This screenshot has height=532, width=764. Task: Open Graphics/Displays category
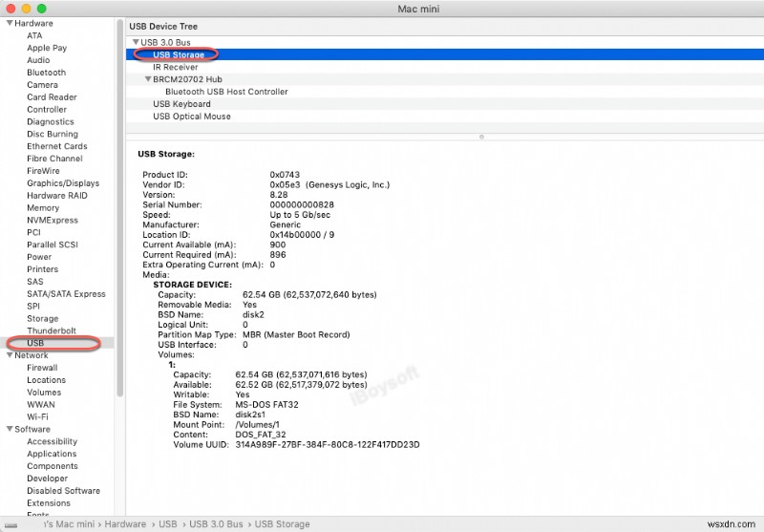[63, 183]
